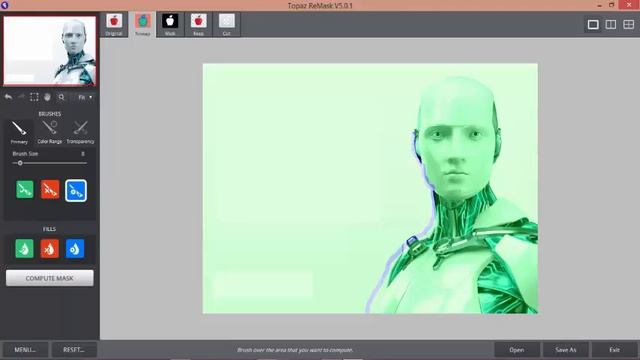This screenshot has width=640, height=360.
Task: Select the zoom magnifier tool
Action: coord(61,97)
